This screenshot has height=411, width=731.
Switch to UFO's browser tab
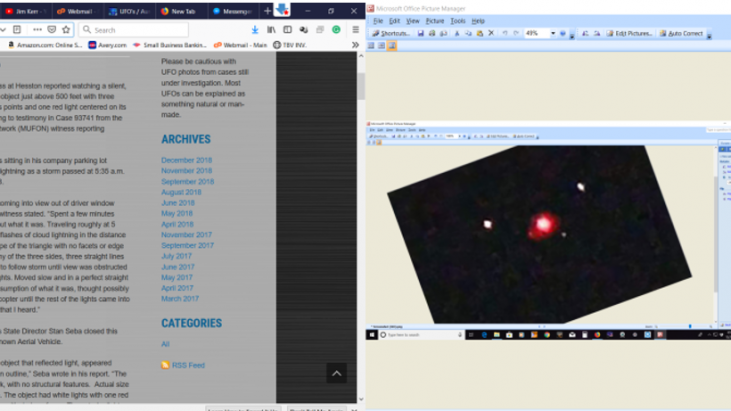click(129, 11)
